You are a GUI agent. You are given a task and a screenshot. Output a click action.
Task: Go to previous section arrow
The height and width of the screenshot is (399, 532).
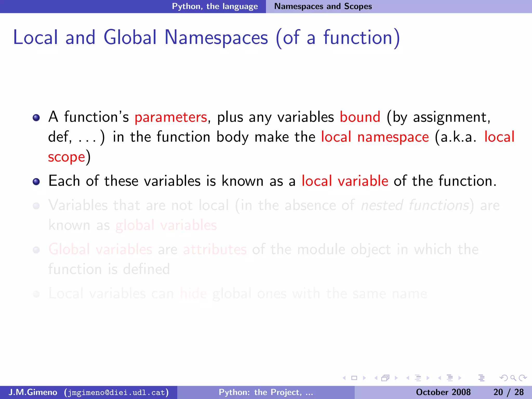pos(440,378)
